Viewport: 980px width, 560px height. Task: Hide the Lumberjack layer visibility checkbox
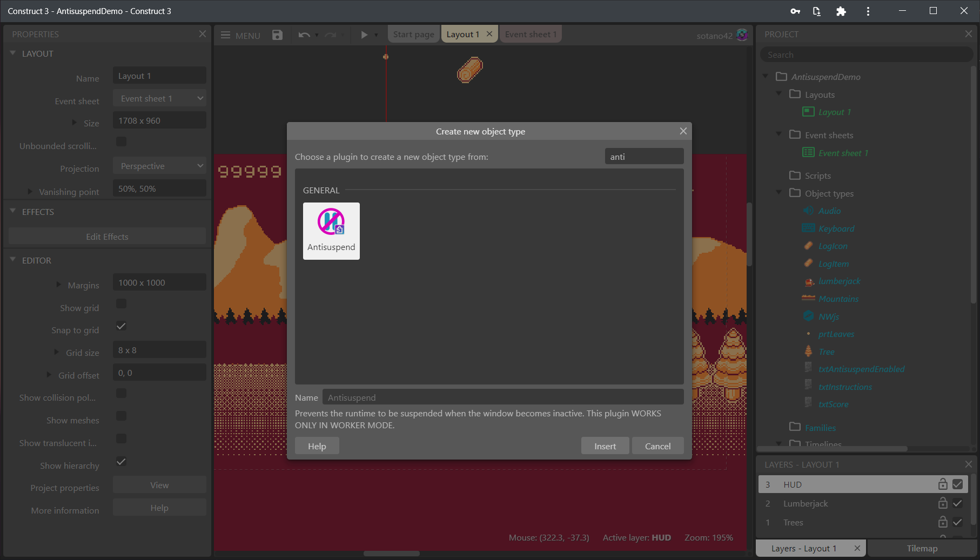(957, 503)
